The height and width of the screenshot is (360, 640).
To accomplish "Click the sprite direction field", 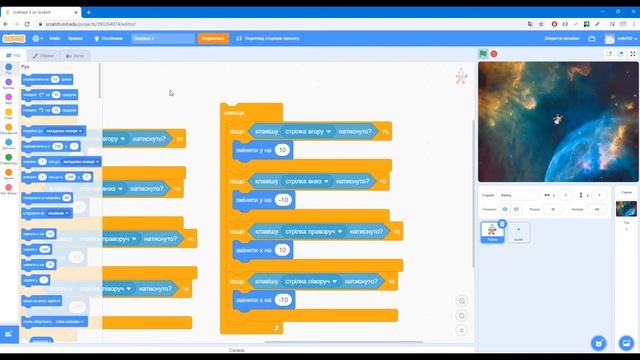I will click(597, 209).
